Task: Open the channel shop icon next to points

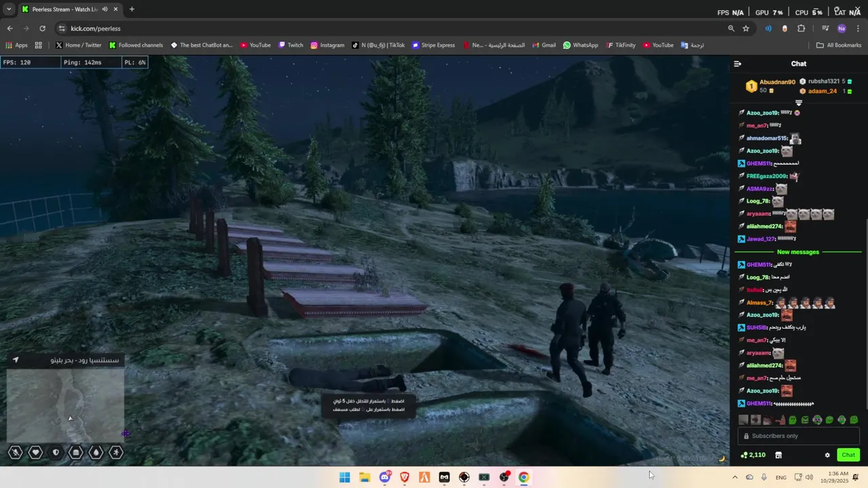Action: point(778,455)
